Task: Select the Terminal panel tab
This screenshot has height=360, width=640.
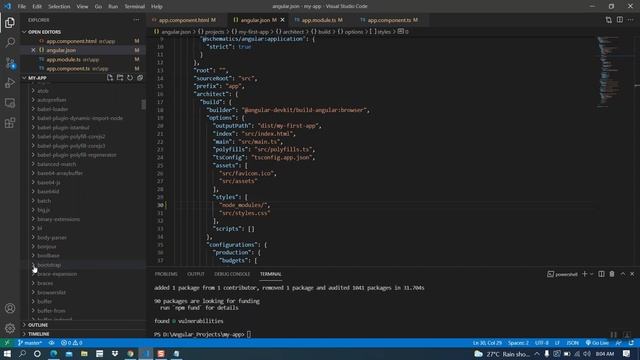Action: pos(271,274)
